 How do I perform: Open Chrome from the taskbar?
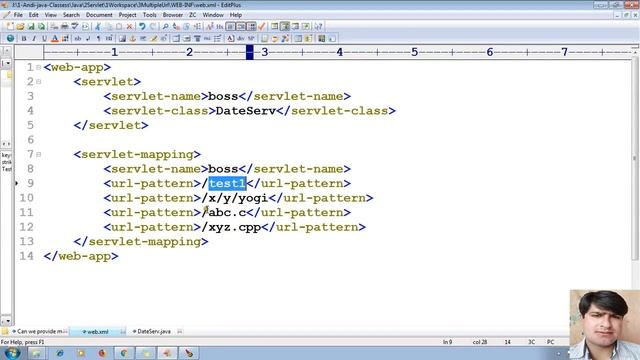pyautogui.click(x=124, y=353)
